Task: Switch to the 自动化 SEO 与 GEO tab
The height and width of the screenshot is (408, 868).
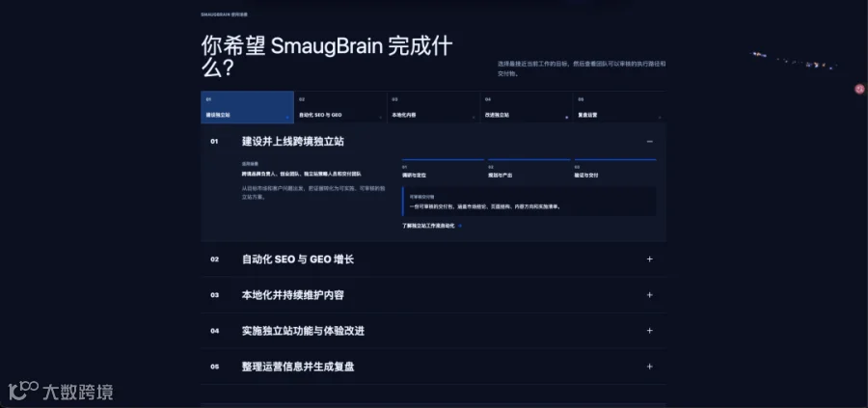Action: 339,107
